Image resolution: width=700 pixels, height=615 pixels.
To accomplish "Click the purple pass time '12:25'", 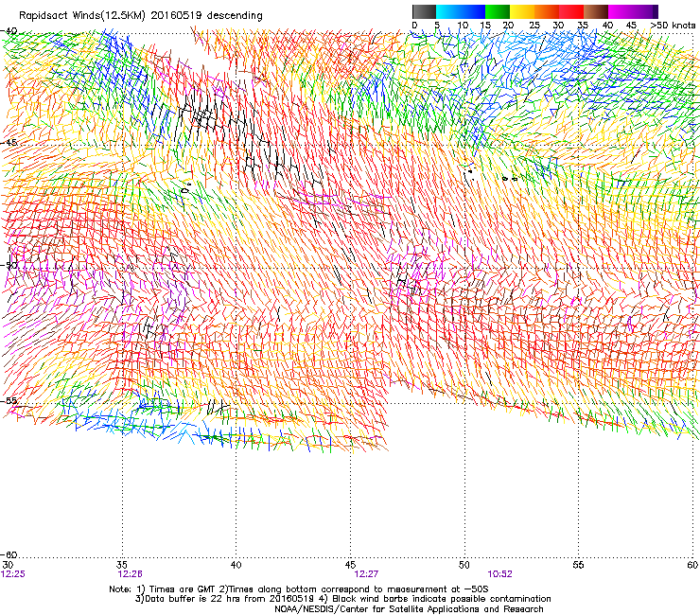I will click(x=13, y=574).
